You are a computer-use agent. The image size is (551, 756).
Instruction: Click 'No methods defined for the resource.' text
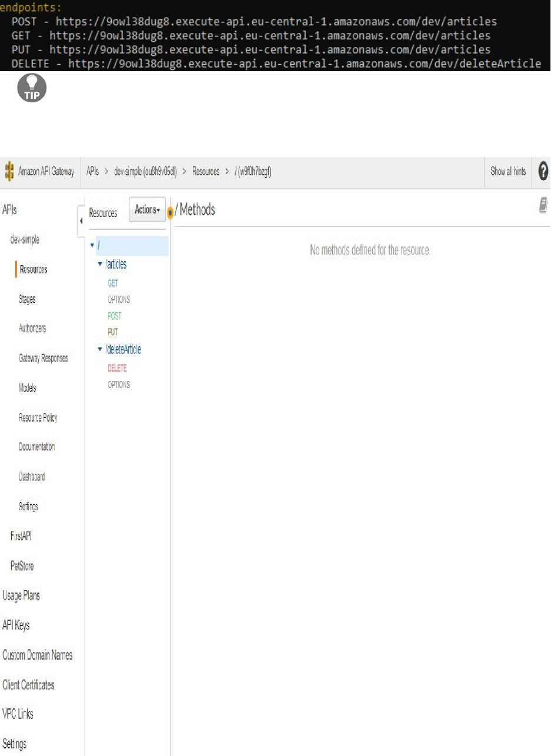tap(370, 250)
